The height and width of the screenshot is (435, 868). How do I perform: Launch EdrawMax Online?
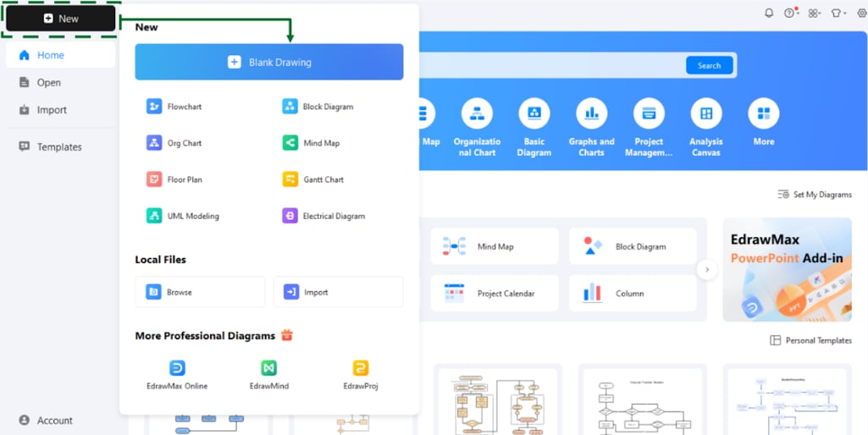177,375
